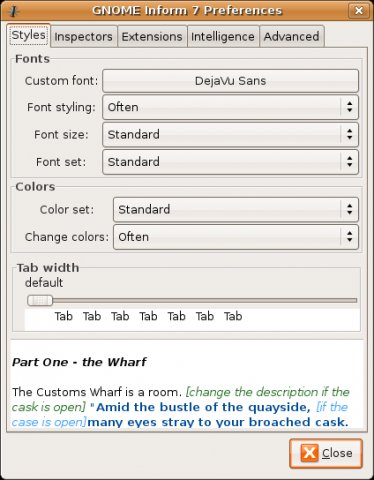Click the Font styling dropdown arrows

349,107
